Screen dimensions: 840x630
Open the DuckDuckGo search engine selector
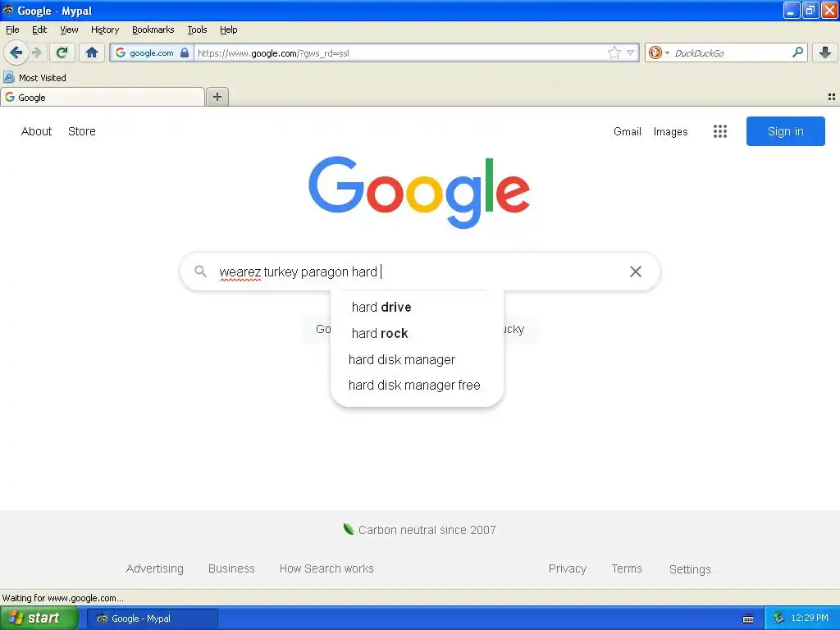(659, 52)
